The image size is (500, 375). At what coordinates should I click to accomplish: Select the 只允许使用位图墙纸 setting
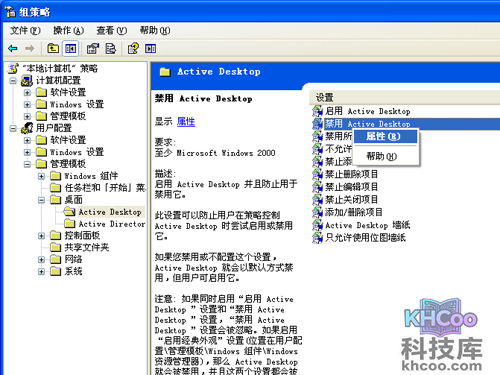point(365,238)
